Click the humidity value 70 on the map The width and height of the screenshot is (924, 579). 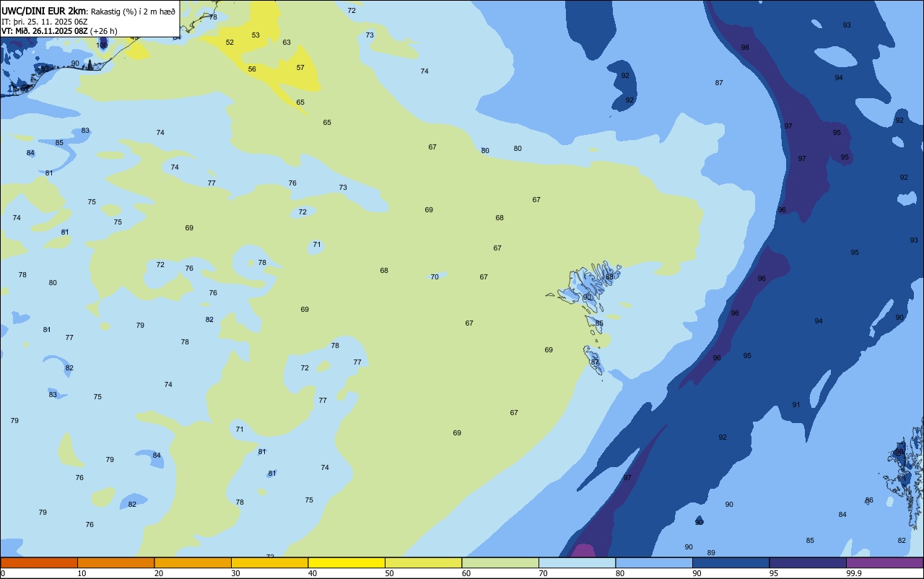click(x=435, y=277)
